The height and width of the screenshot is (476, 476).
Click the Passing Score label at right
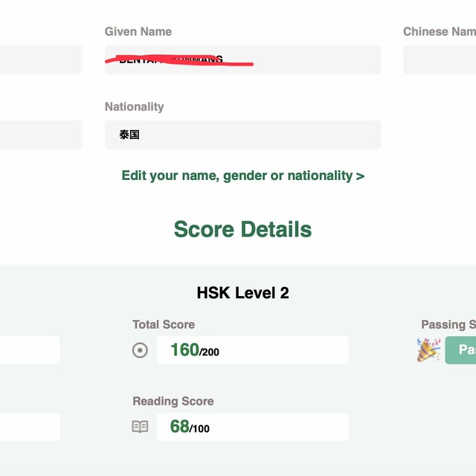pyautogui.click(x=448, y=324)
